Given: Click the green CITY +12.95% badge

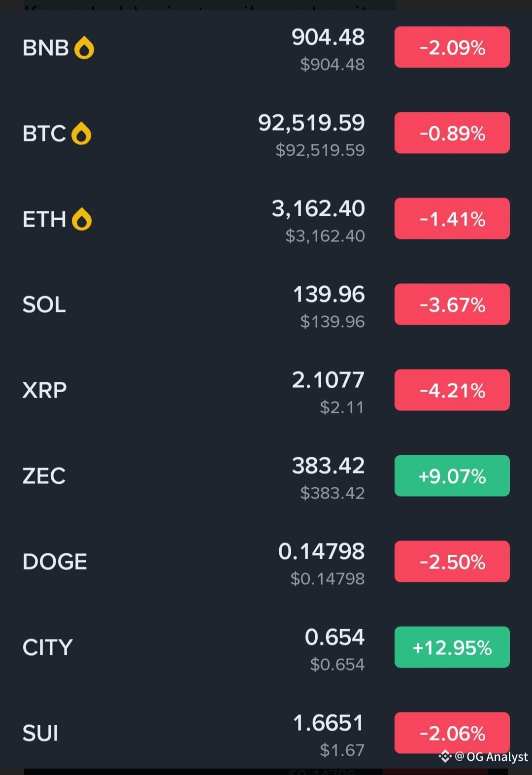Looking at the screenshot, I should (x=452, y=647).
